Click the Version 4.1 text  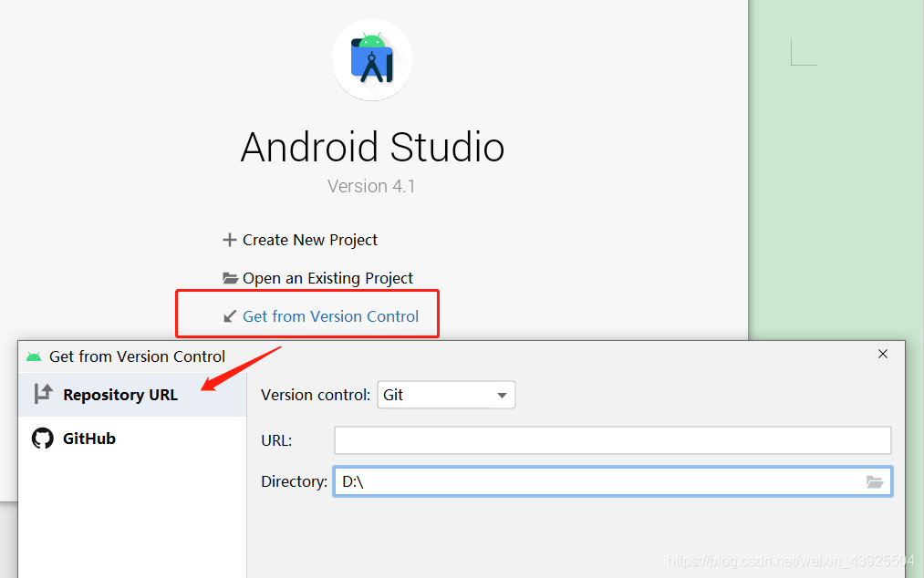click(x=371, y=186)
